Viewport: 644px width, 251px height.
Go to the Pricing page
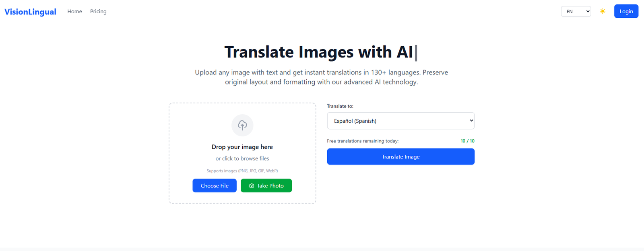coord(98,12)
